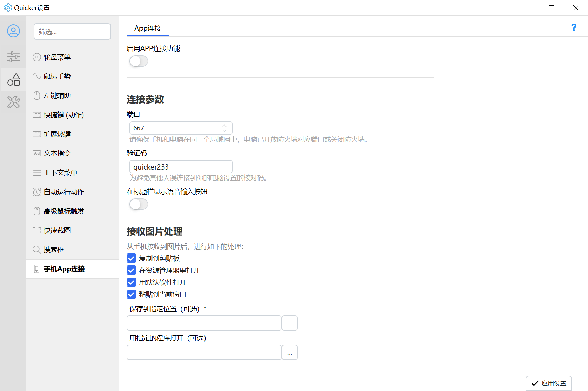Image resolution: width=588 pixels, height=391 pixels.
Task: Open 文本指令 settings page
Action: (x=73, y=153)
